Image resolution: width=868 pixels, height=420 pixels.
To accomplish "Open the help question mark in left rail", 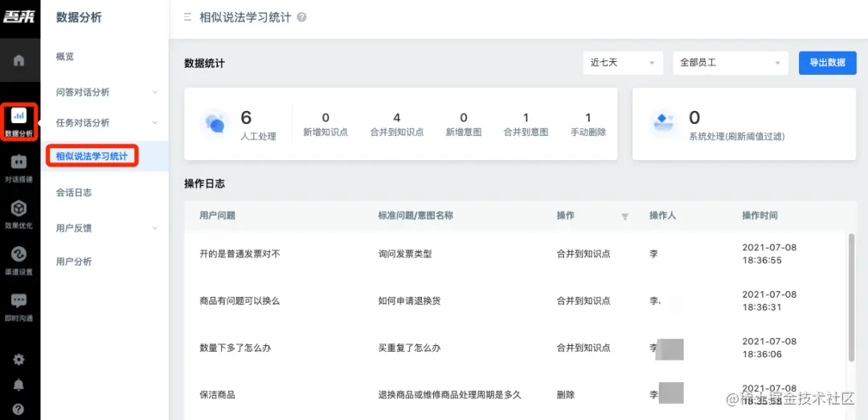I will pyautogui.click(x=18, y=409).
